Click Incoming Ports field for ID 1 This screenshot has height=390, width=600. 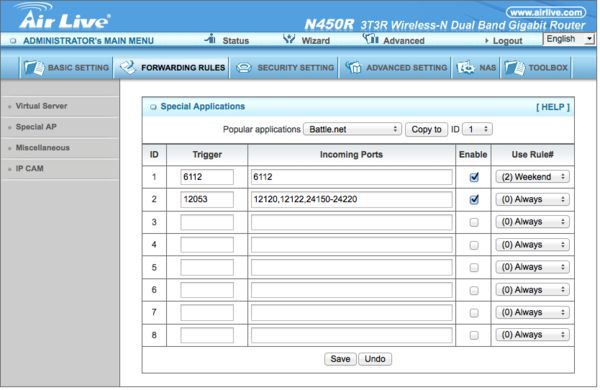[351, 177]
